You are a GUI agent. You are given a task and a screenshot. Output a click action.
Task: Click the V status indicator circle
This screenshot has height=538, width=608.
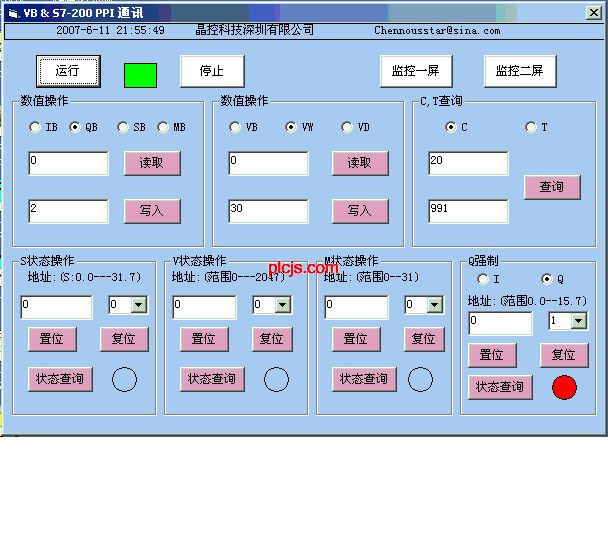pyautogui.click(x=276, y=379)
